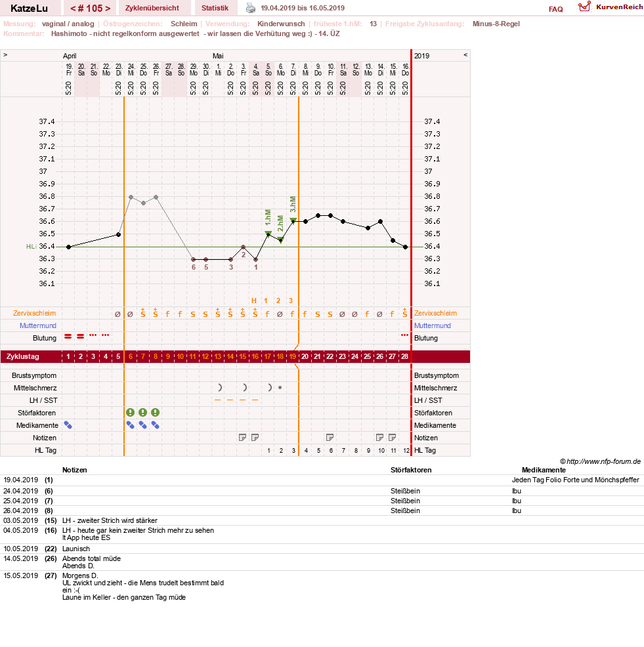Click the 'Morgens D.' note for 15.05.2019
Image resolution: width=644 pixels, height=647 pixels.
pyautogui.click(x=80, y=575)
